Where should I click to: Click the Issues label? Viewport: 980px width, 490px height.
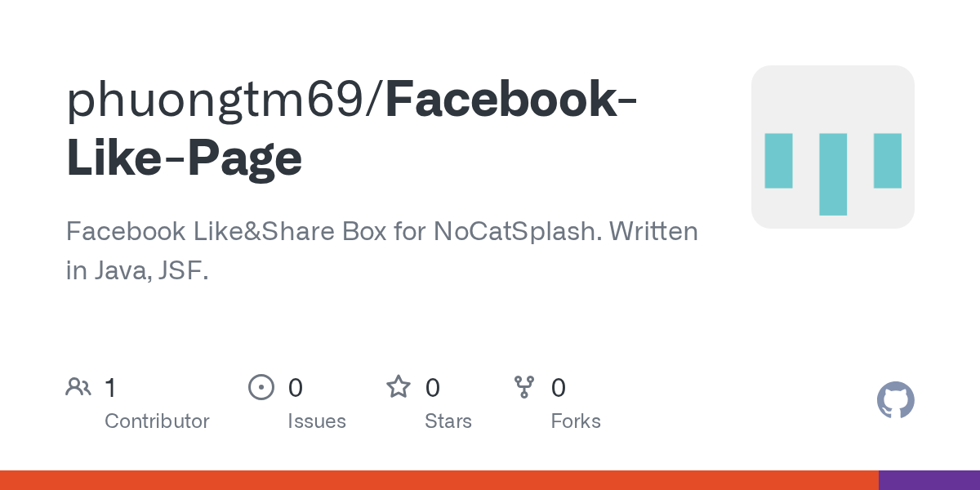tap(317, 421)
